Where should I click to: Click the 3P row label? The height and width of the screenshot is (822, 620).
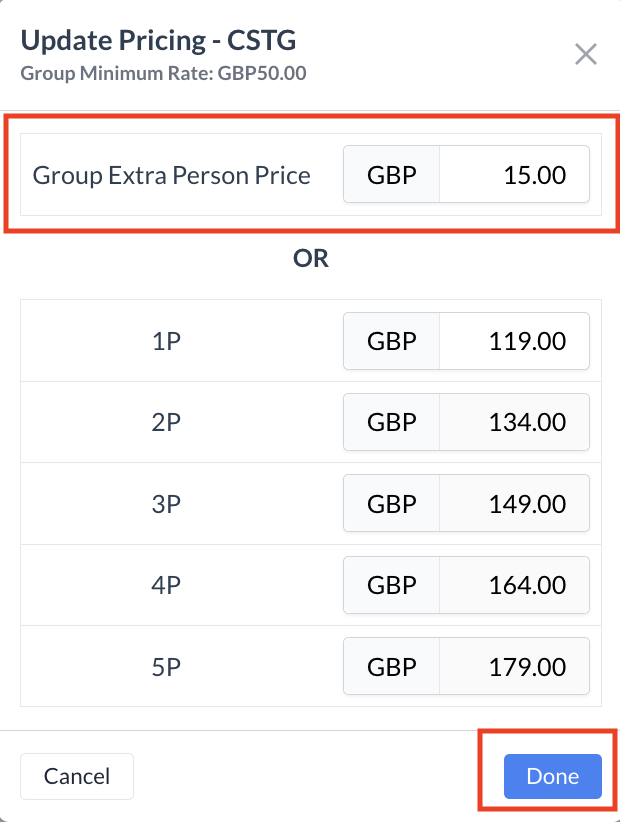pyautogui.click(x=166, y=504)
